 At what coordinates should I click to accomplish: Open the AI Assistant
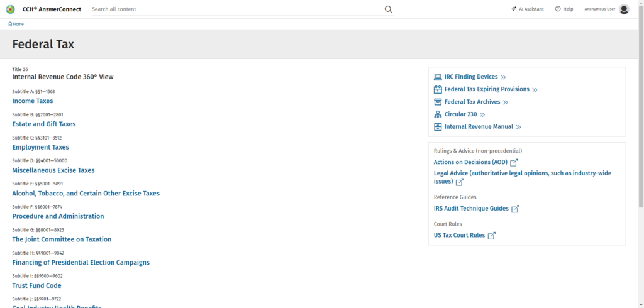pyautogui.click(x=527, y=9)
